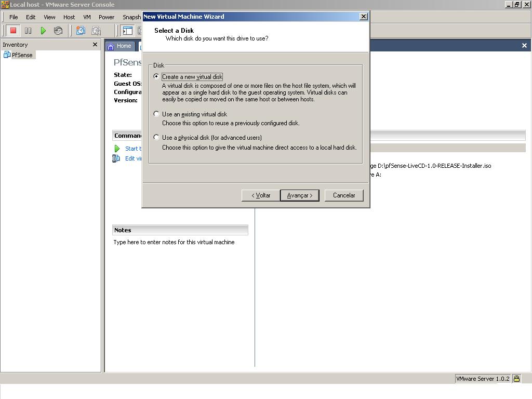The image size is (532, 399).
Task: Click the VMware icon in the title bar
Action: [x=5, y=4]
